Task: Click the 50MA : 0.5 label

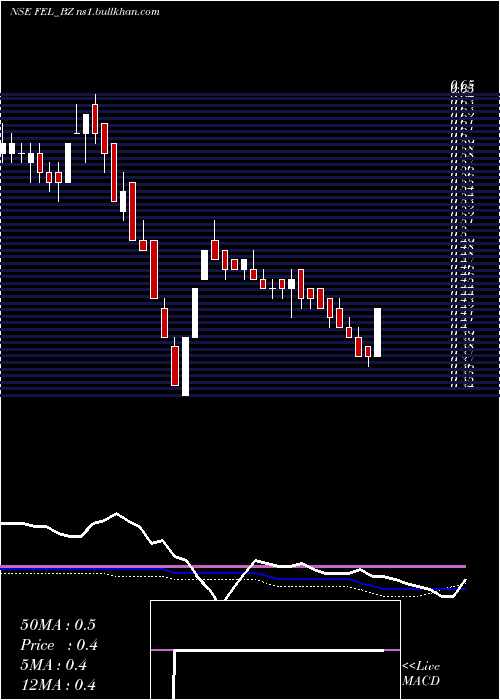Action: [x=58, y=625]
